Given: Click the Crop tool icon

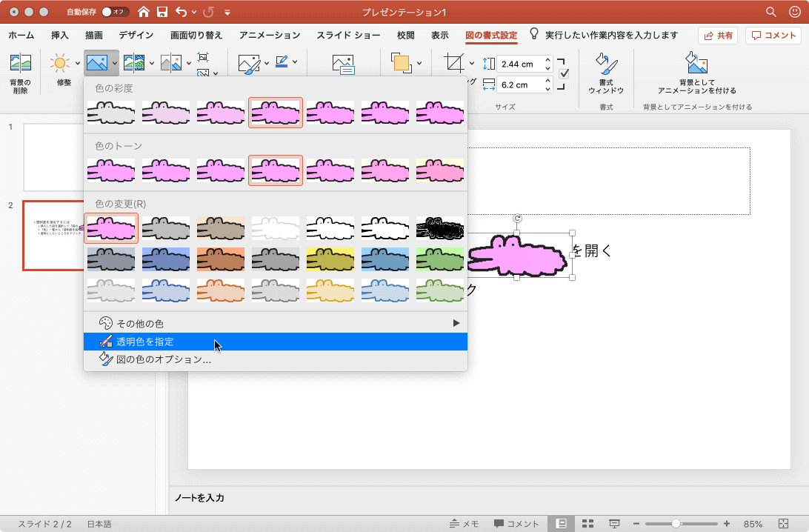Looking at the screenshot, I should tap(453, 62).
